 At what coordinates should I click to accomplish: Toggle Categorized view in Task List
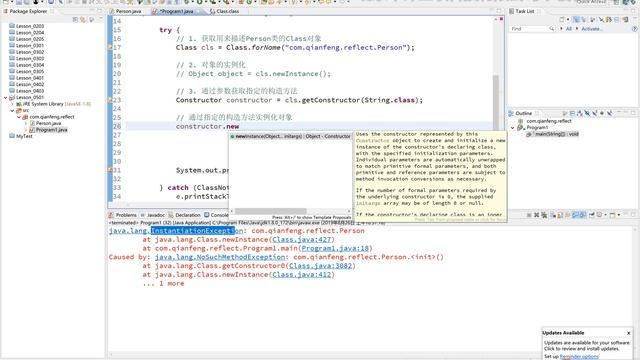[576, 19]
